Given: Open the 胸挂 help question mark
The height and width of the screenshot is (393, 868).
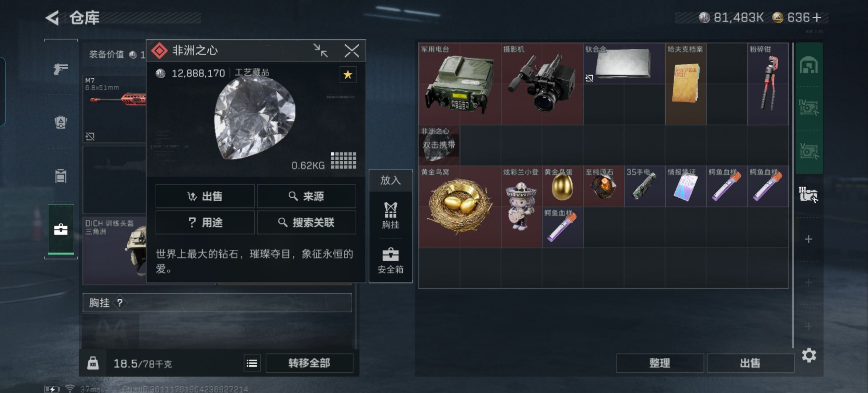Looking at the screenshot, I should coord(120,303).
